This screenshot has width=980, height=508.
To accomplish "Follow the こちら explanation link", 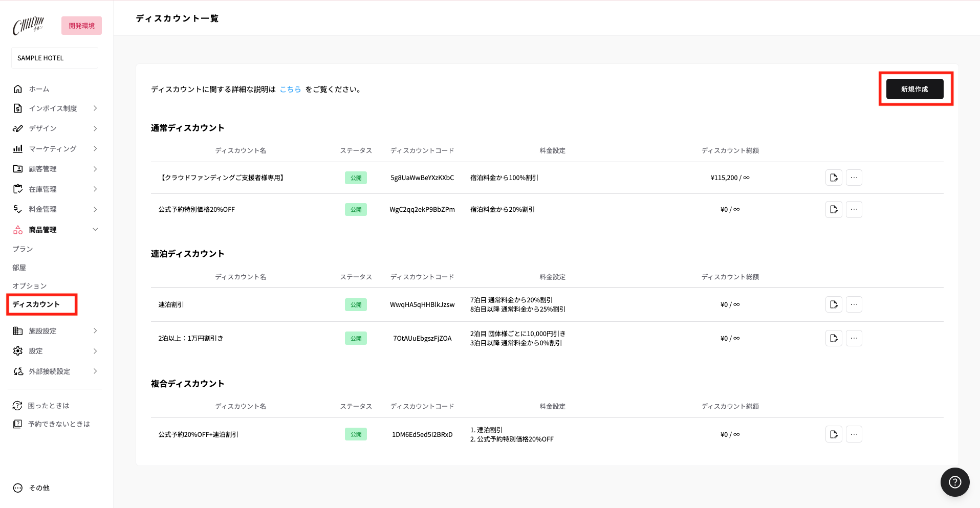I will 290,89.
